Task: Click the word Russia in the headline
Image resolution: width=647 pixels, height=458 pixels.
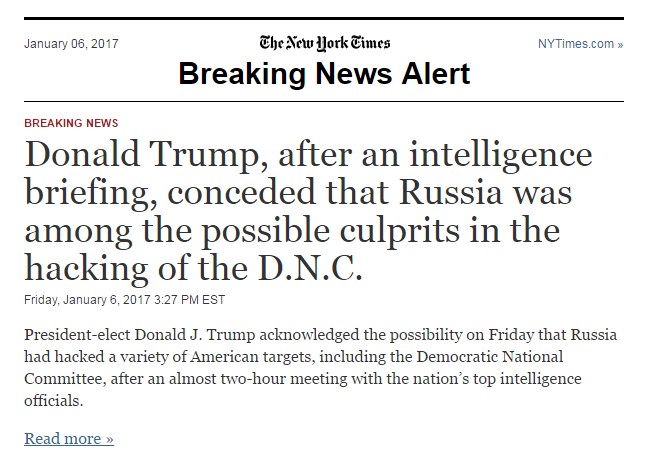Action: [451, 192]
